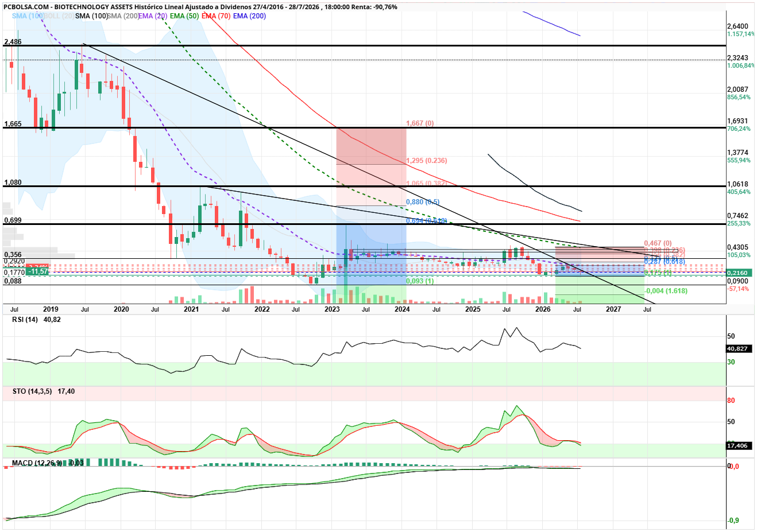Click the 2,3243 price axis value
Viewport: 757px width, 532px height.
point(737,58)
